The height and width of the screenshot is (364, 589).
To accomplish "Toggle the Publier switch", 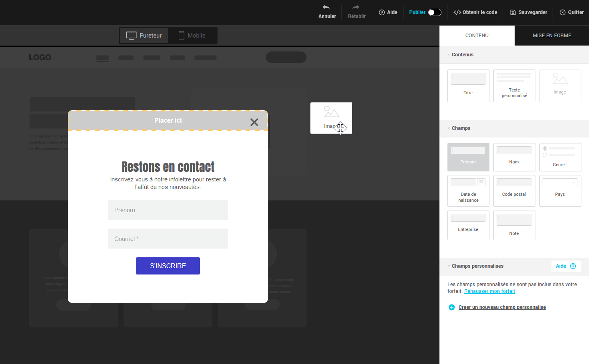I will pos(434,12).
